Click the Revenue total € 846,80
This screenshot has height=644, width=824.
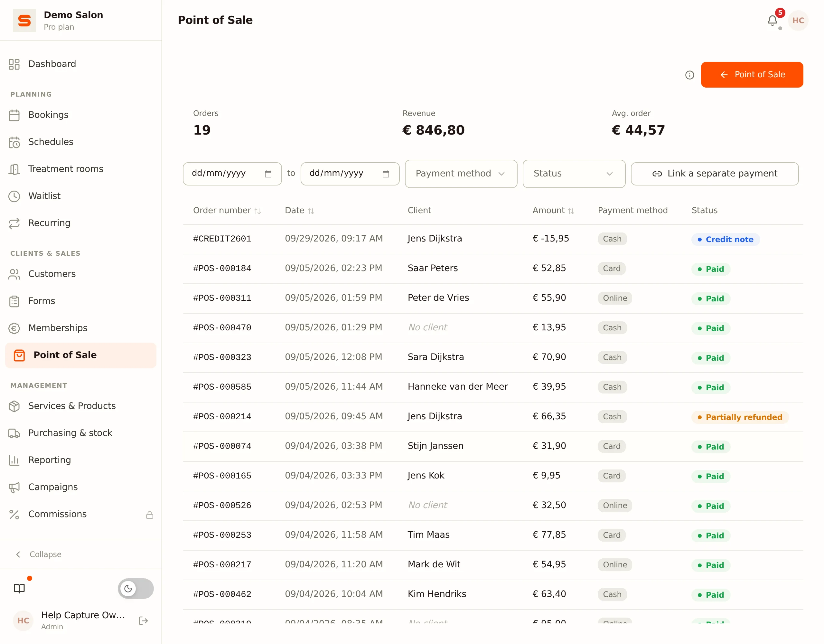pos(433,130)
